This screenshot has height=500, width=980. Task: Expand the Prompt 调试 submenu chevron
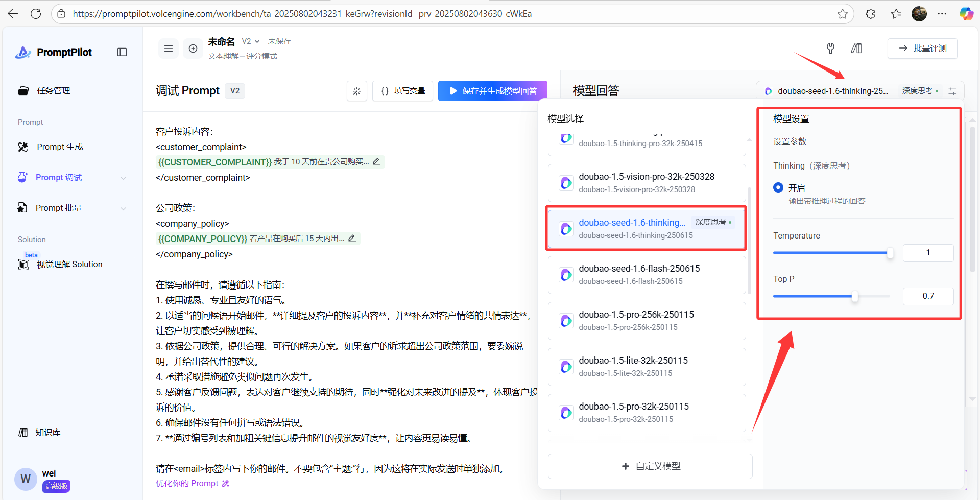[123, 178]
